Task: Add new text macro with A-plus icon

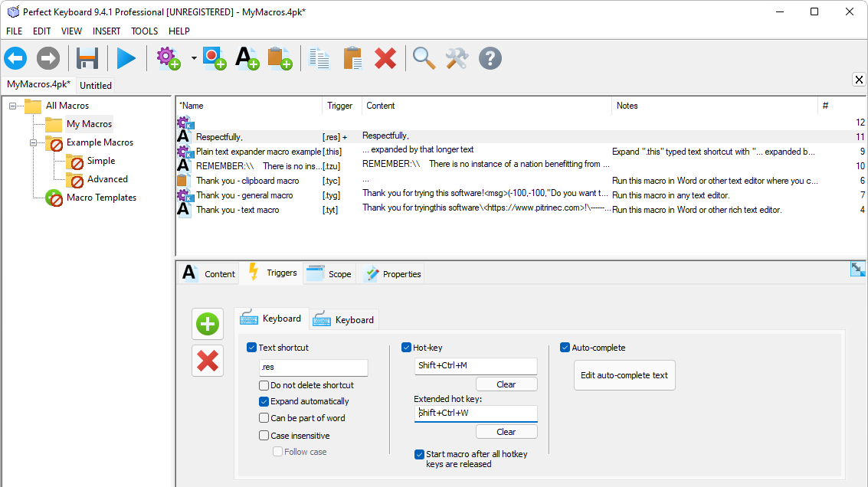Action: pos(247,58)
